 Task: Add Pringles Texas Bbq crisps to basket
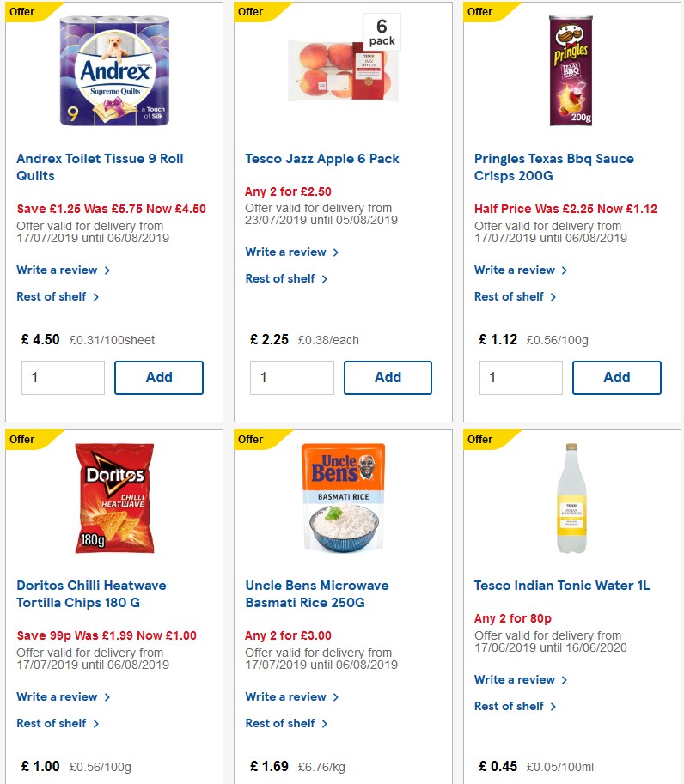616,377
